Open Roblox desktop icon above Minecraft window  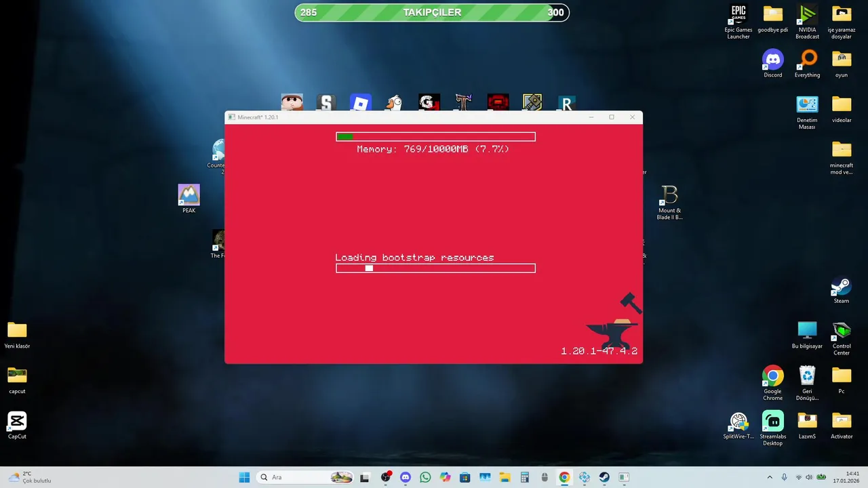tap(361, 102)
